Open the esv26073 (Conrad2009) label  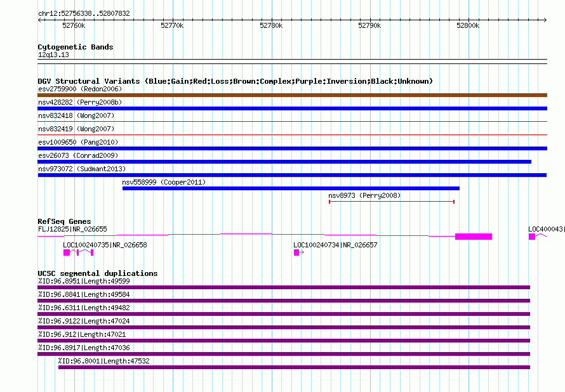click(x=78, y=155)
